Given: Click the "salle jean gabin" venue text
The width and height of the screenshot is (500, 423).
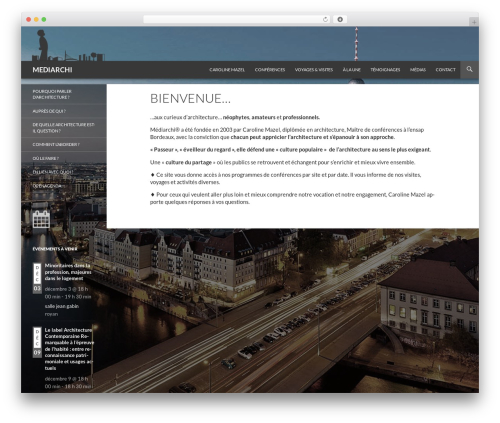Looking at the screenshot, I should [62, 306].
